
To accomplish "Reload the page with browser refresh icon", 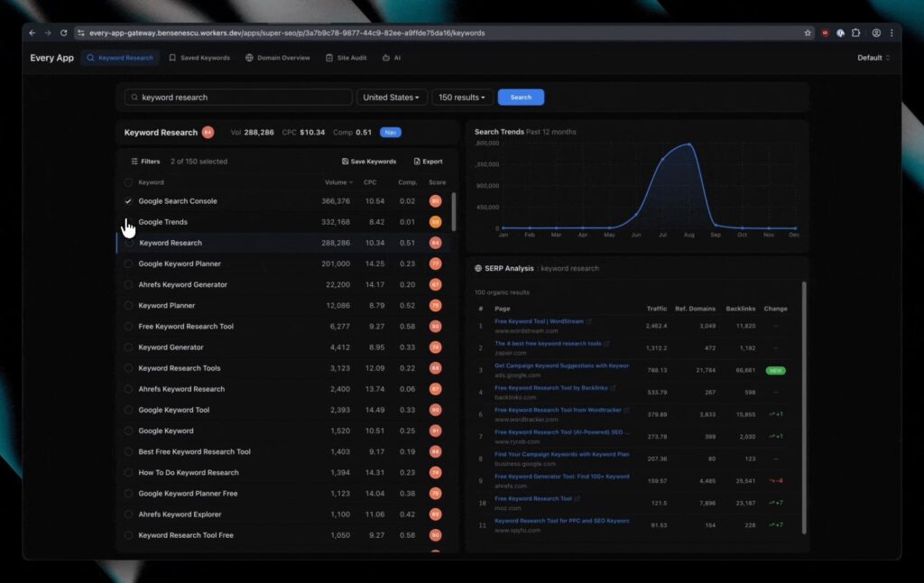I will tap(63, 32).
